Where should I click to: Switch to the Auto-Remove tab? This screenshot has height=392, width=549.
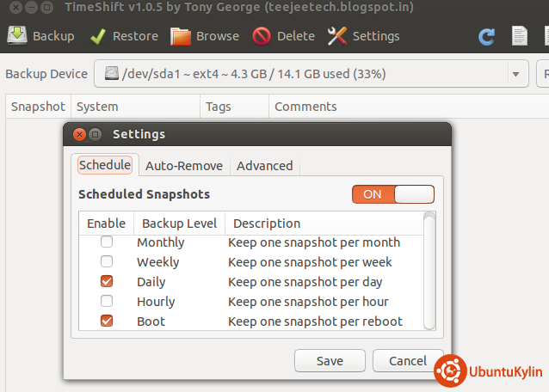pos(183,166)
